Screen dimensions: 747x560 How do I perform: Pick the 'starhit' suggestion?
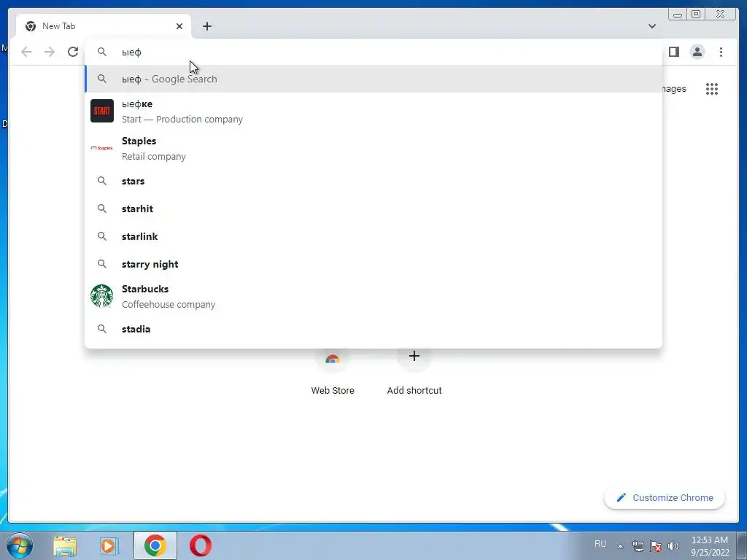point(373,209)
